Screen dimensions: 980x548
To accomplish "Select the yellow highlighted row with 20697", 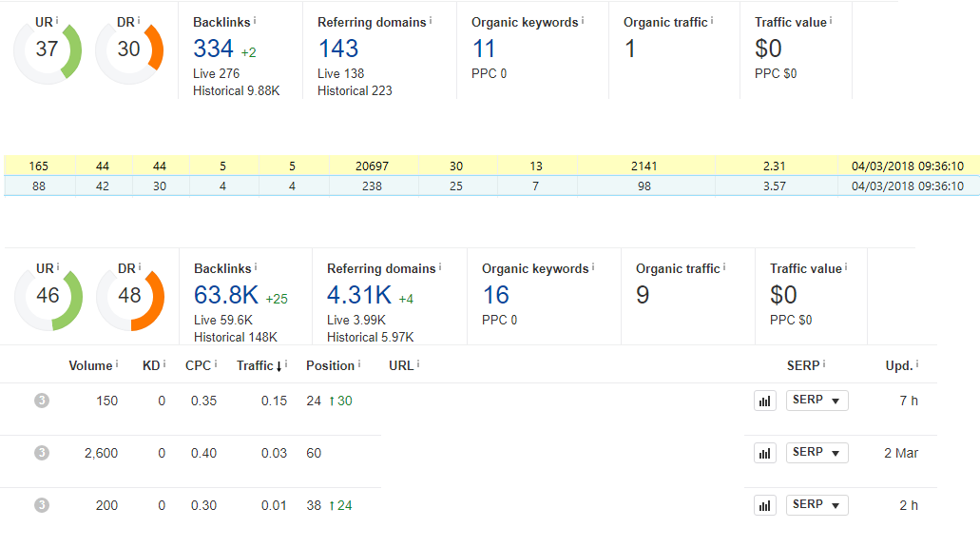I will 491,166.
